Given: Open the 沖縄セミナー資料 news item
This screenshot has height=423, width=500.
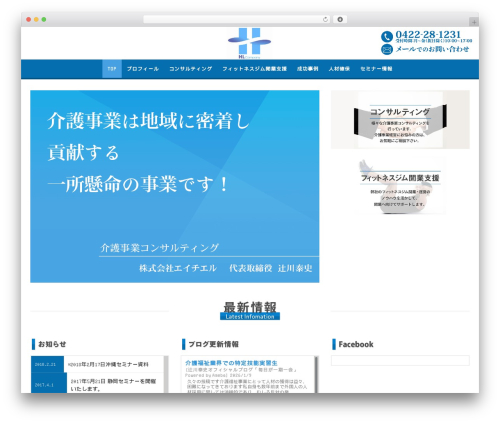Looking at the screenshot, I should (108, 365).
